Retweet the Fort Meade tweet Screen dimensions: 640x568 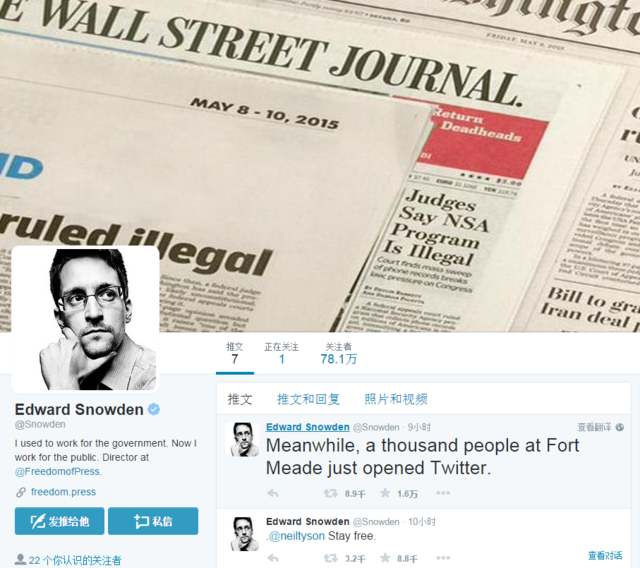pos(330,494)
